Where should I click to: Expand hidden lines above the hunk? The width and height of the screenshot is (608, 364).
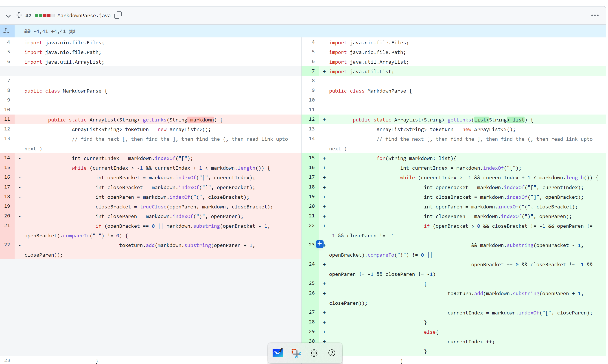click(x=6, y=31)
